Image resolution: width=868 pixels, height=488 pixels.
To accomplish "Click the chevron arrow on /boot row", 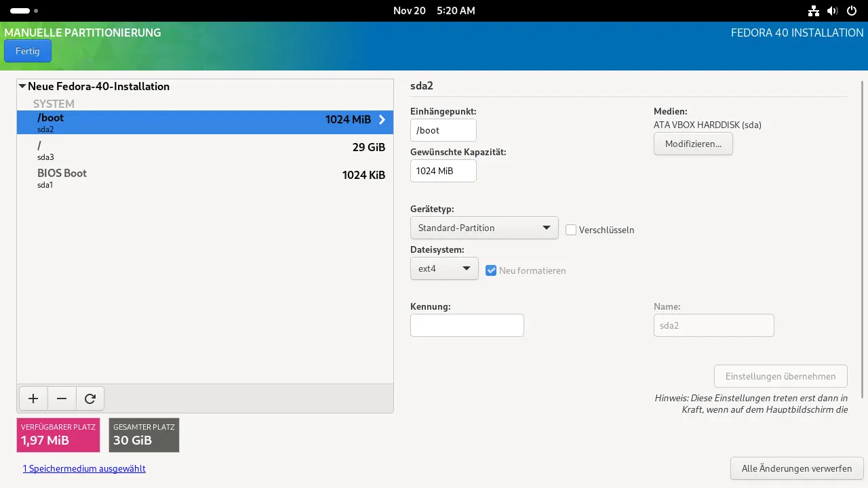I will 382,120.
